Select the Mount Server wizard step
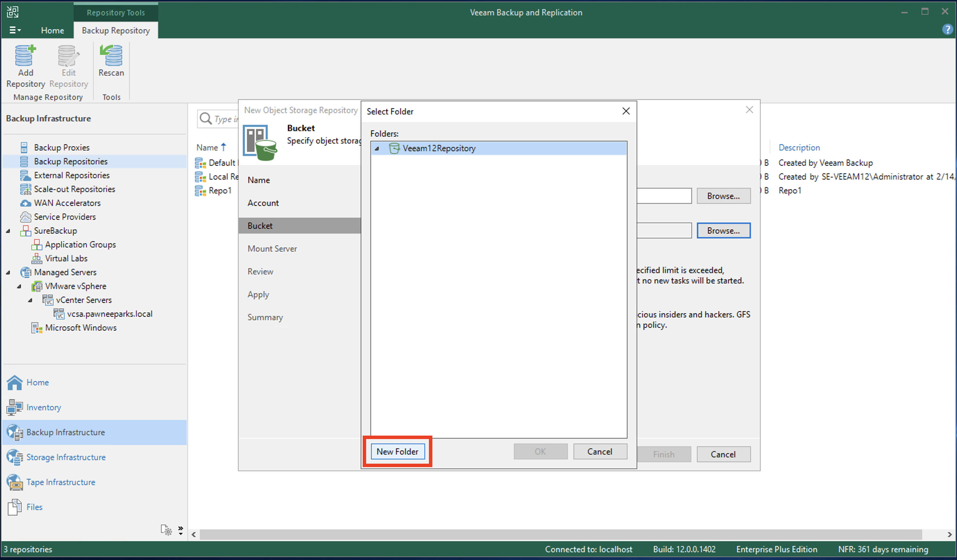This screenshot has height=560, width=957. [x=272, y=249]
